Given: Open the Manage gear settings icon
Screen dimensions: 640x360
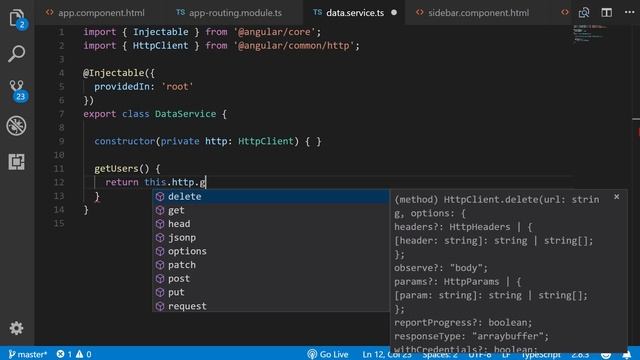Looking at the screenshot, I should [16, 328].
